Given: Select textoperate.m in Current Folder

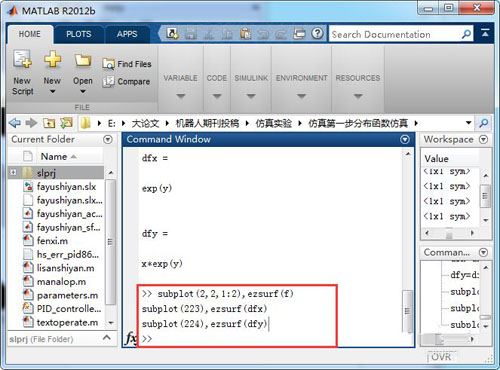Looking at the screenshot, I should (x=67, y=323).
